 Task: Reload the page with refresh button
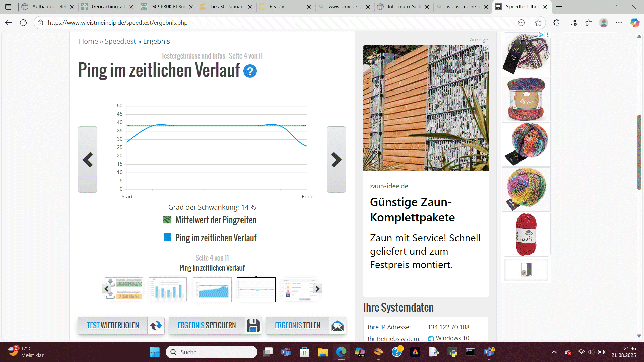click(x=23, y=23)
